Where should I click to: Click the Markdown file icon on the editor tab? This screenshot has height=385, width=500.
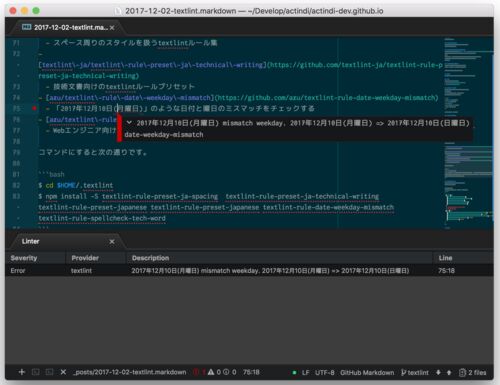click(x=27, y=27)
